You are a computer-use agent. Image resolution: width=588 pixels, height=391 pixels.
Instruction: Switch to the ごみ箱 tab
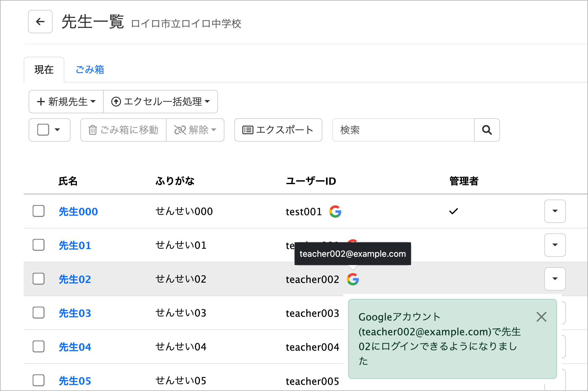(x=90, y=70)
